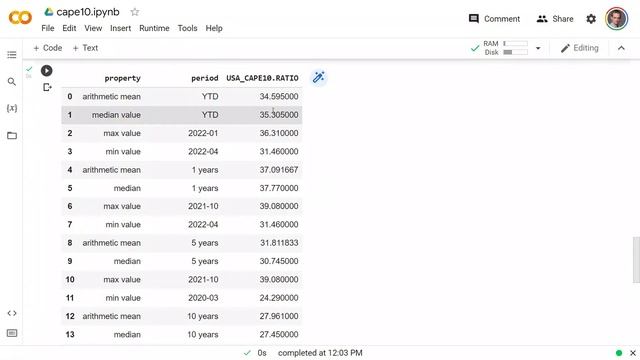Expand the runtime connection dropdown arrow
The height and width of the screenshot is (360, 640).
[x=538, y=48]
